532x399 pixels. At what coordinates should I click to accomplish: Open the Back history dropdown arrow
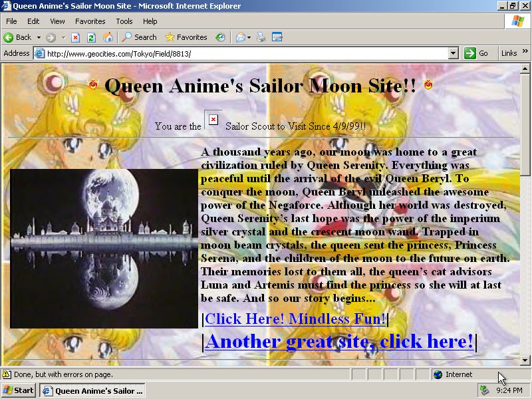[x=39, y=37]
